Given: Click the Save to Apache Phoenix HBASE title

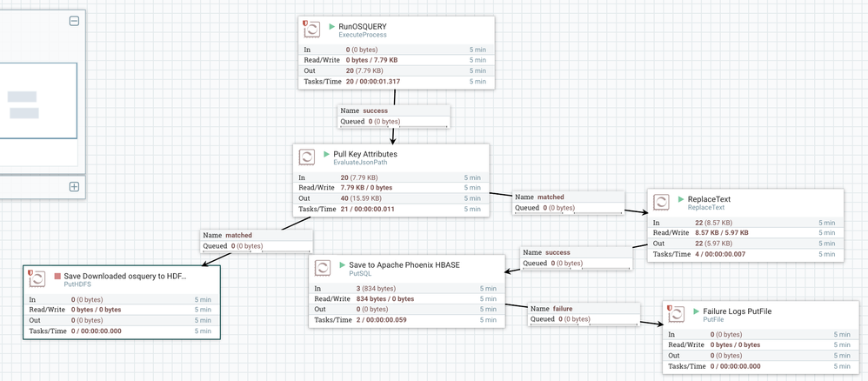Looking at the screenshot, I should pyautogui.click(x=403, y=264).
